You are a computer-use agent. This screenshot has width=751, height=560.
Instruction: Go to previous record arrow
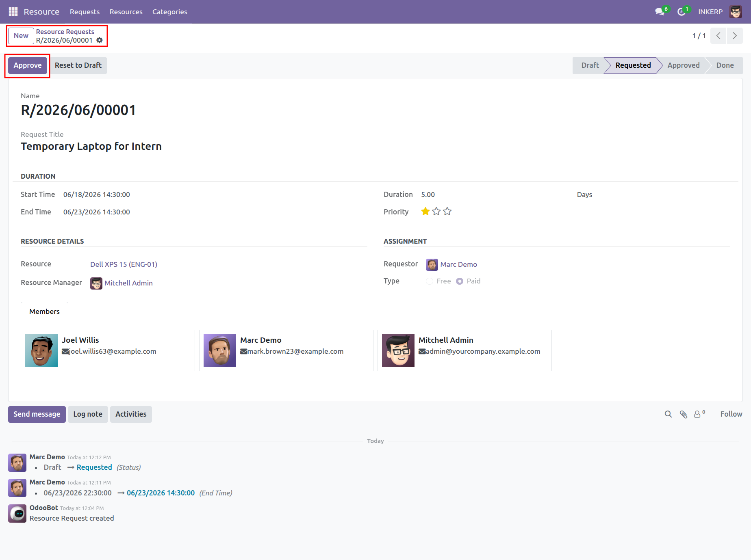click(x=718, y=36)
